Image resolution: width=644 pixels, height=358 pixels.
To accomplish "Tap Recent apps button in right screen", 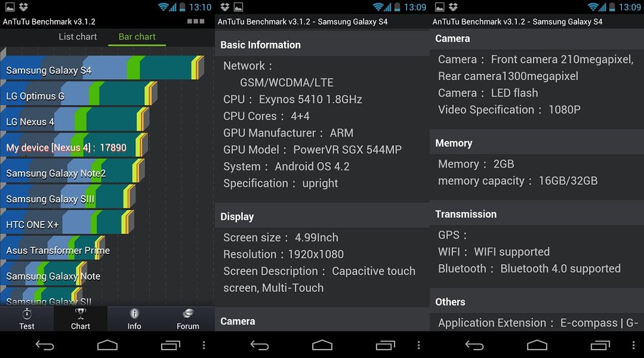I will 600,345.
